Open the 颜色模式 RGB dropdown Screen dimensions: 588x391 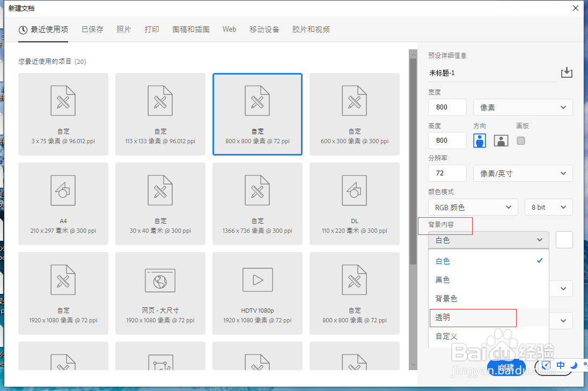[473, 207]
